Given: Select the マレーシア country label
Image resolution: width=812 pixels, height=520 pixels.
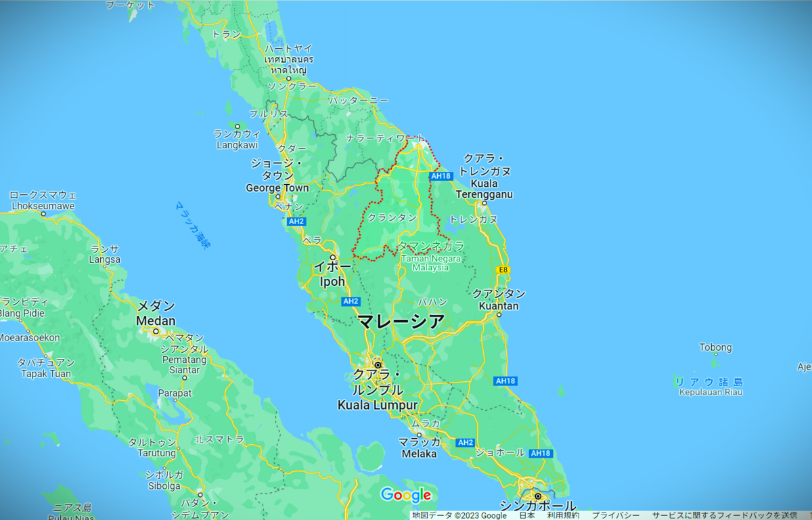Looking at the screenshot, I should coord(401,321).
